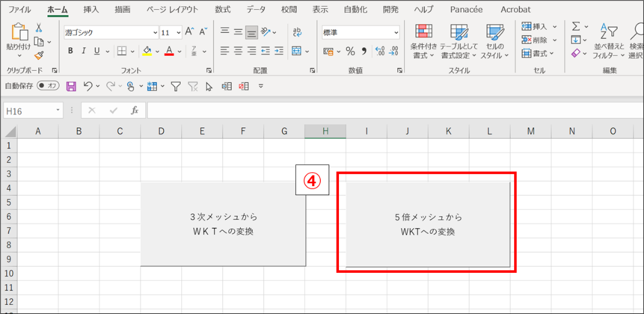644x314 pixels.
Task: Align text right icon
Action: 252,51
